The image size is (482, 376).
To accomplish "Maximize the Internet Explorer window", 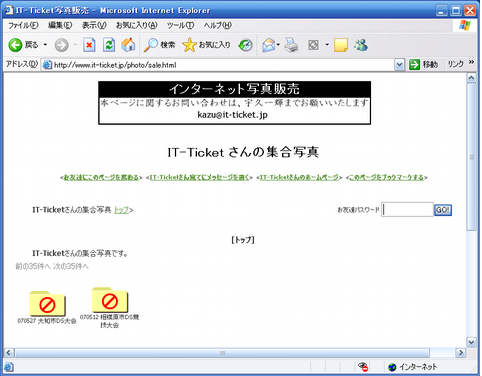I will [x=456, y=11].
